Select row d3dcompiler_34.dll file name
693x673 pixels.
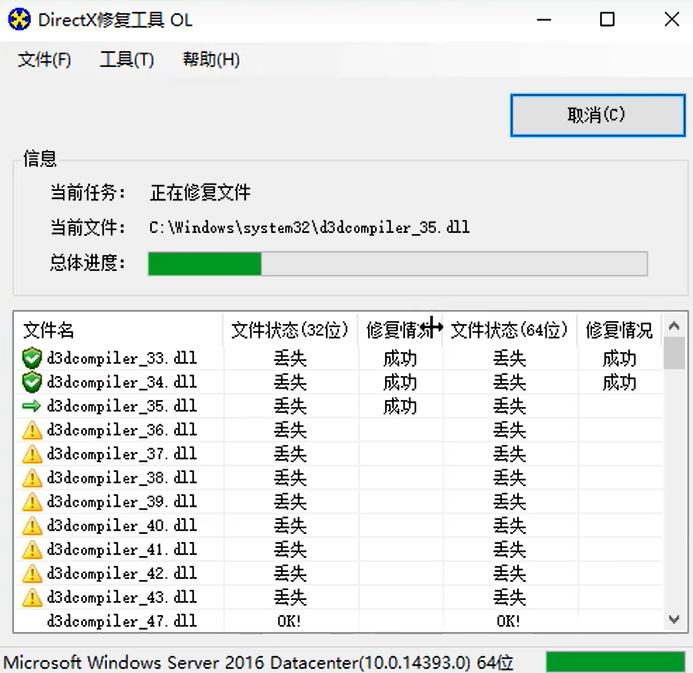click(122, 382)
